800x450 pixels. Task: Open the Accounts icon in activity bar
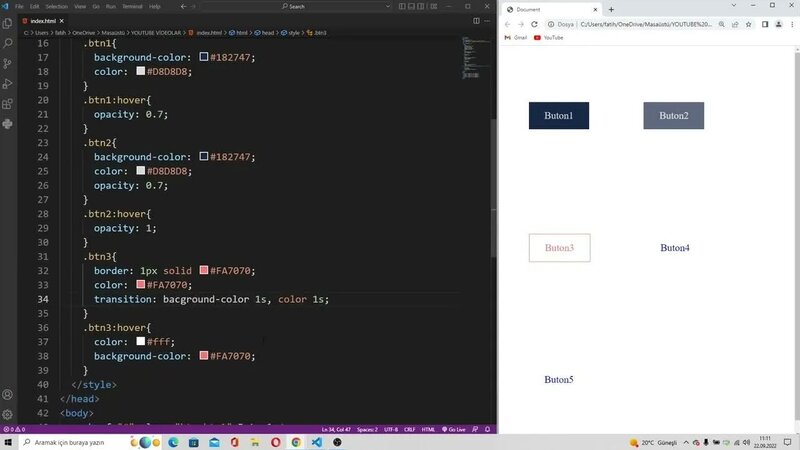click(x=7, y=394)
